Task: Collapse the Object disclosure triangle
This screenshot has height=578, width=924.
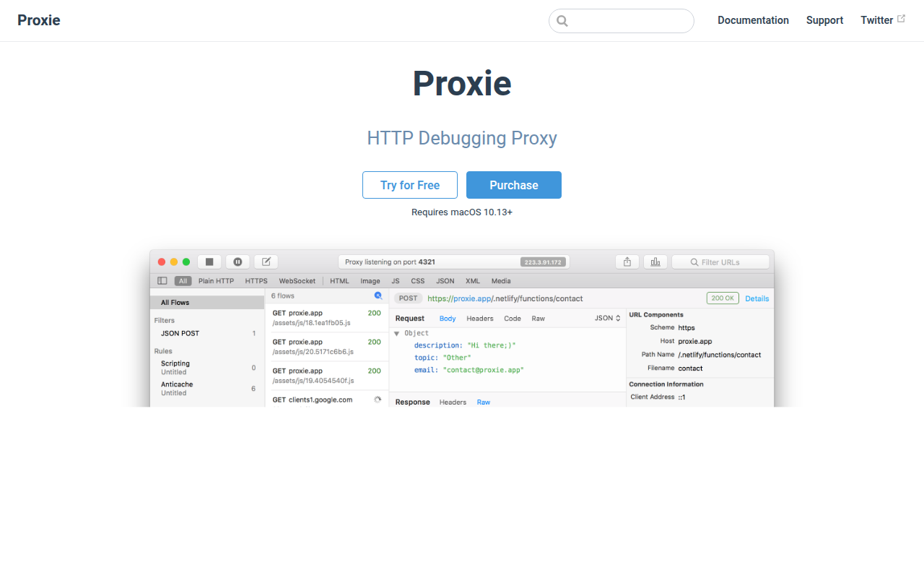Action: point(396,333)
